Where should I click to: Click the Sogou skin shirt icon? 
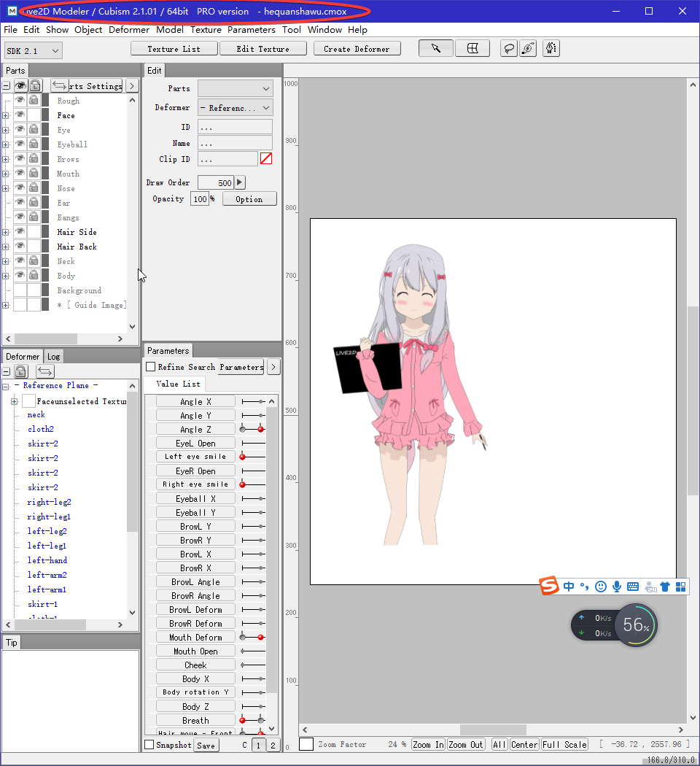tap(665, 587)
